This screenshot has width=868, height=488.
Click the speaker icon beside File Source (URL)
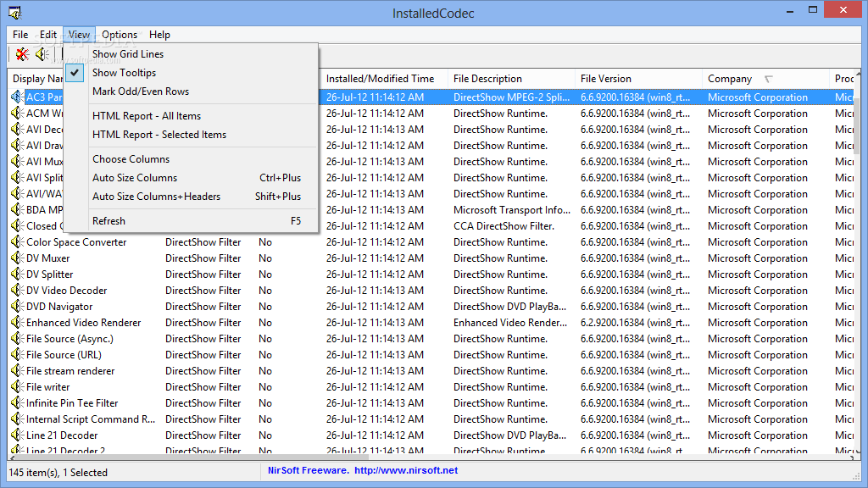tap(17, 355)
